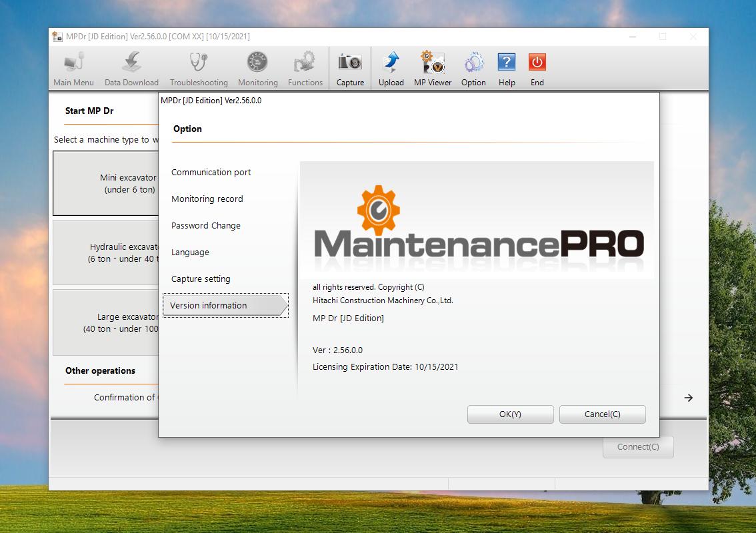Click the right arrow next to Other operations
Image resolution: width=756 pixels, height=533 pixels.
coord(689,398)
